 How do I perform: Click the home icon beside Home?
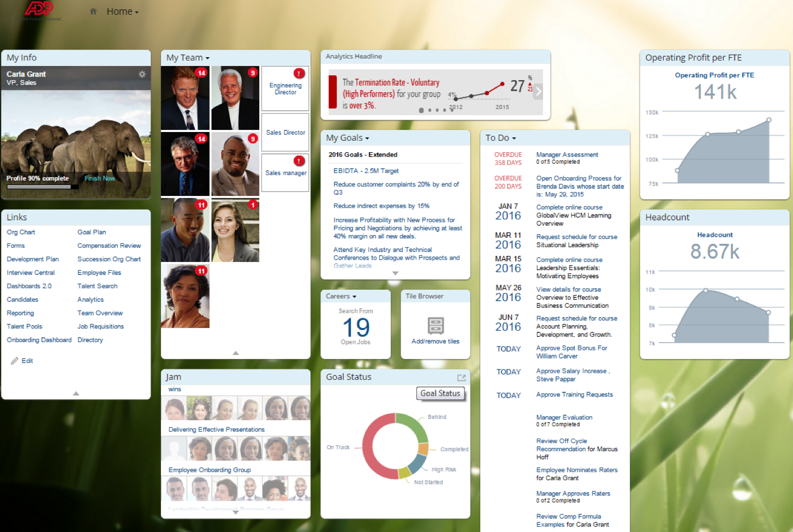[93, 11]
